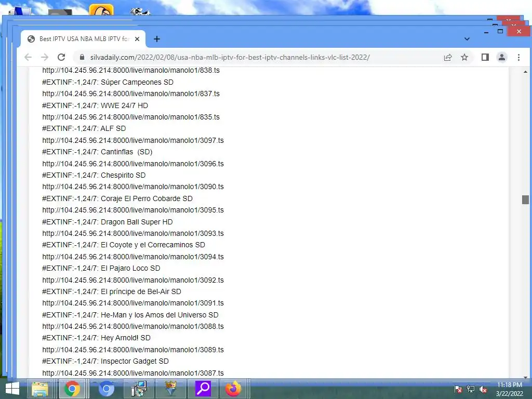Open the crowned funnel taskbar app

tap(171, 389)
